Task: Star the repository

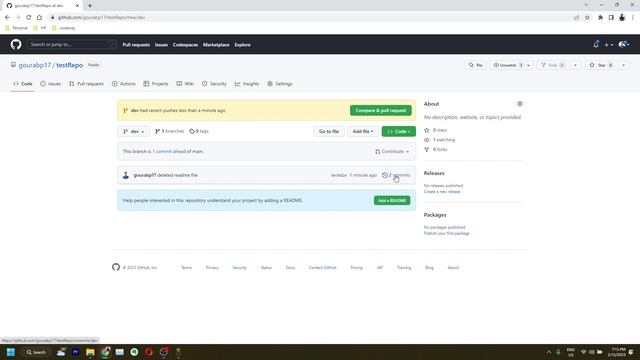Action: 601,65
